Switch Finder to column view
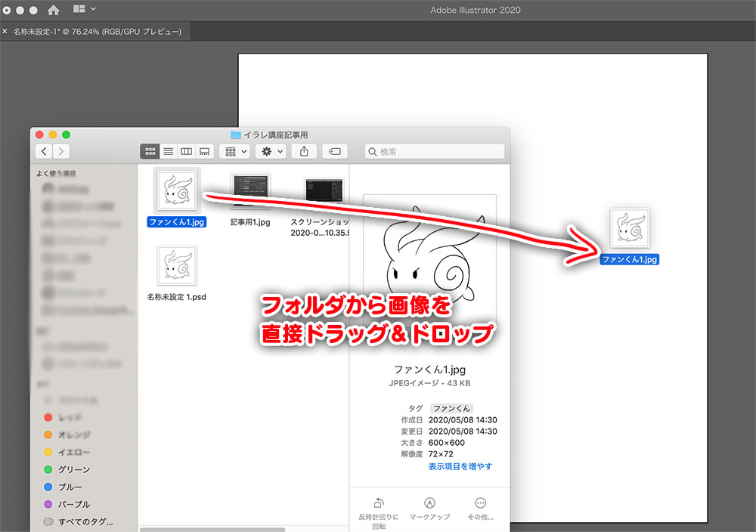Viewport: 756px width, 532px height. pos(186,151)
